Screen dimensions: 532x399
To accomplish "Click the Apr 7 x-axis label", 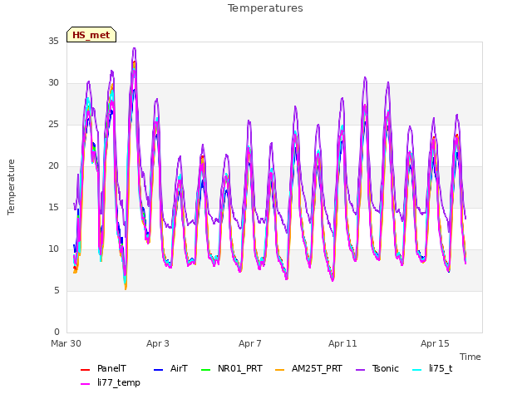I will 250,343.
